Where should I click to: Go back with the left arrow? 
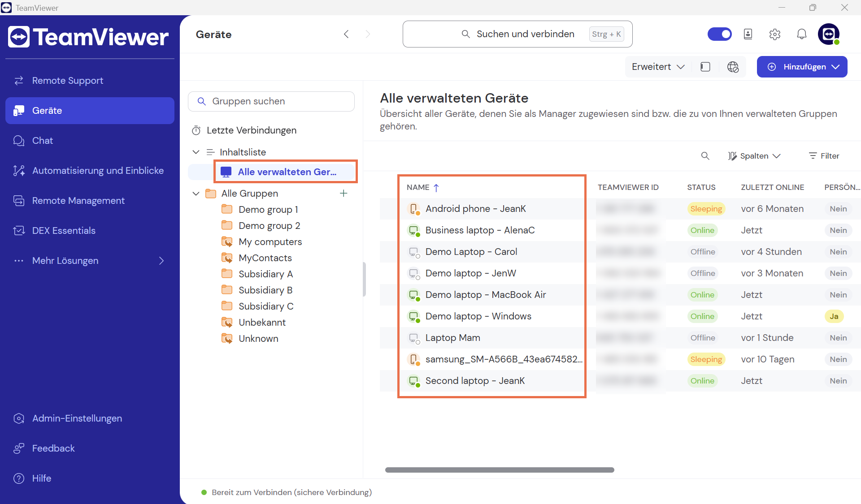tap(346, 34)
